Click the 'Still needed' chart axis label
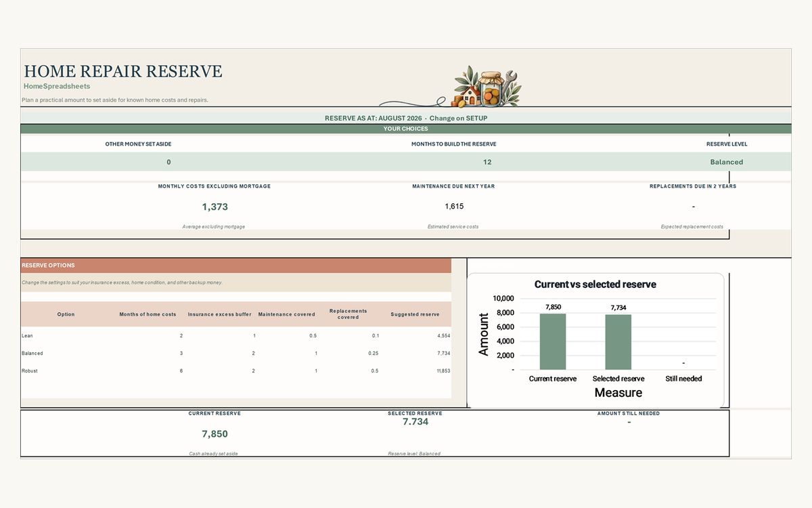The height and width of the screenshot is (508, 812). click(x=683, y=379)
